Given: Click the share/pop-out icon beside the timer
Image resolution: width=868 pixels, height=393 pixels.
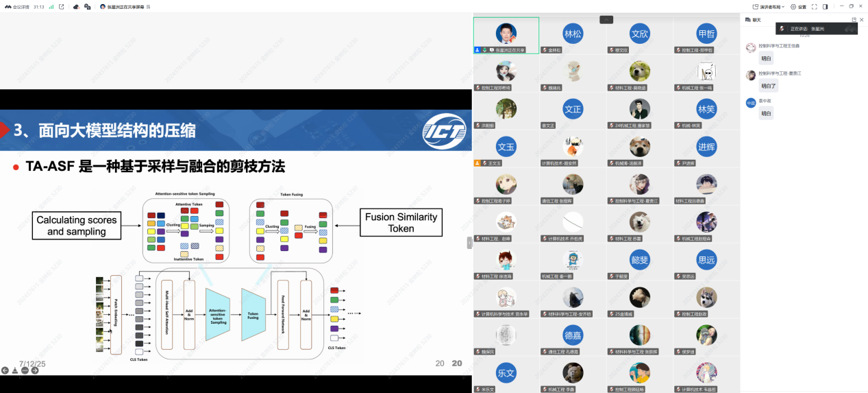Looking at the screenshot, I should click(x=62, y=6).
